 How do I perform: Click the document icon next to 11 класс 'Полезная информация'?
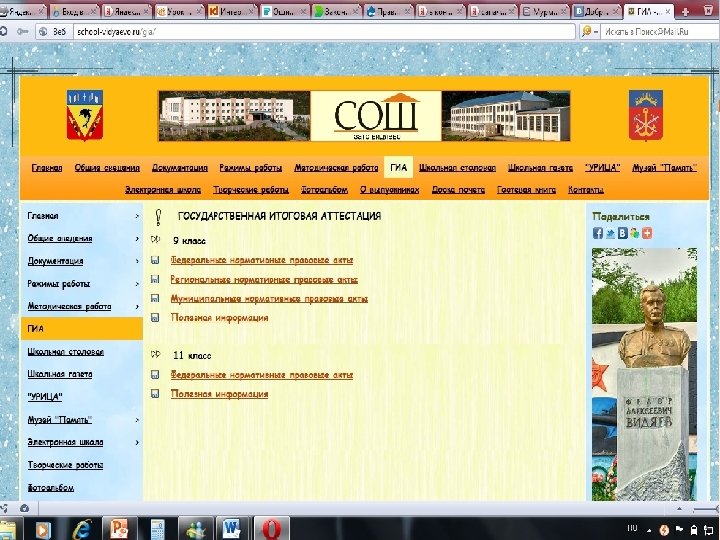[x=155, y=394]
